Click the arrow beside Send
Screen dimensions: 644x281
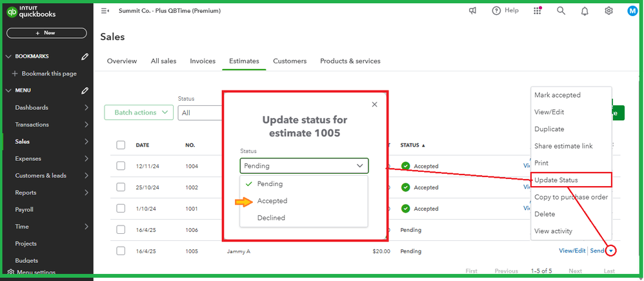coord(610,251)
